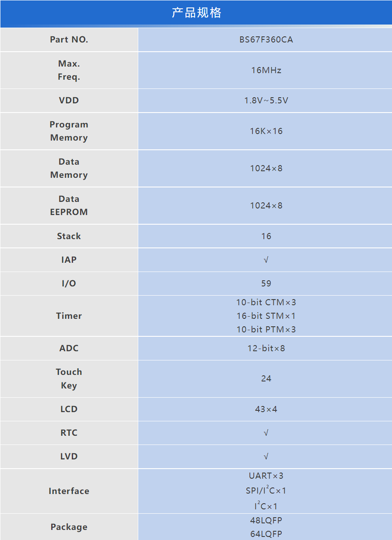Viewport: 392px width, 540px height.
Task: Select the 16-bit STM×1 timer entry
Action: (x=266, y=316)
